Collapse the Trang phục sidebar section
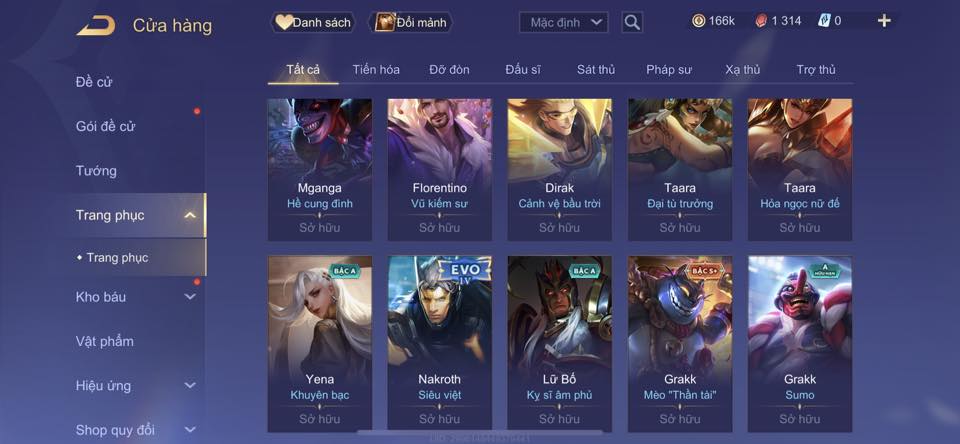 pos(190,215)
